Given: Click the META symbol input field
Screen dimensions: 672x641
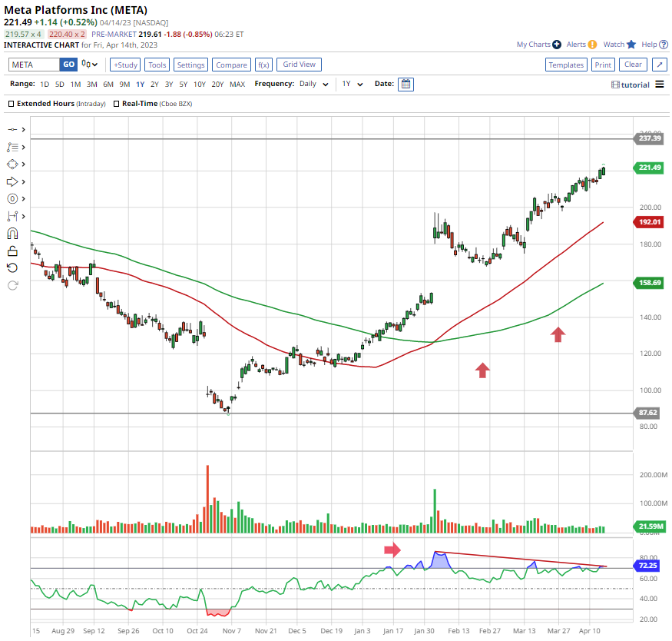Looking at the screenshot, I should (34, 65).
